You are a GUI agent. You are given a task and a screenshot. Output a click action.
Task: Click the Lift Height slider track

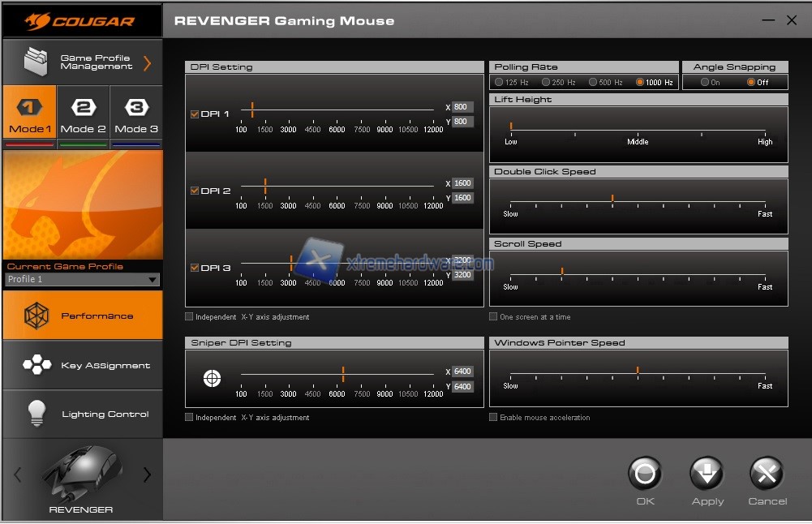point(638,131)
